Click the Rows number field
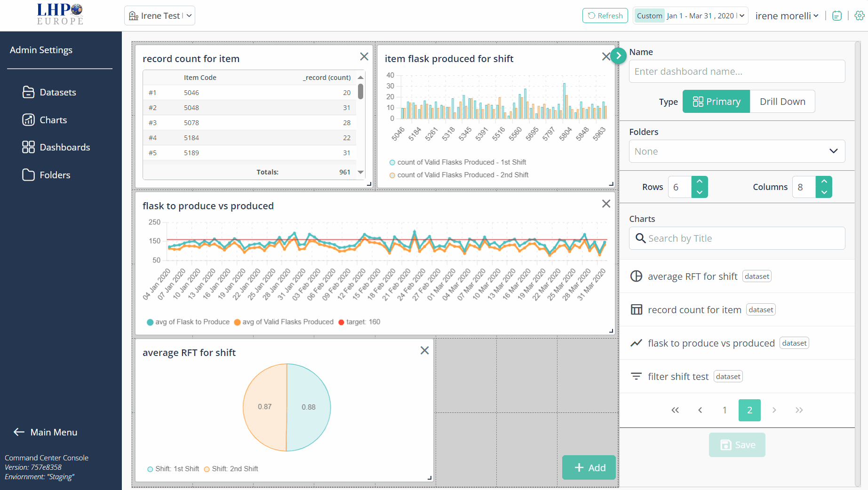 click(680, 187)
